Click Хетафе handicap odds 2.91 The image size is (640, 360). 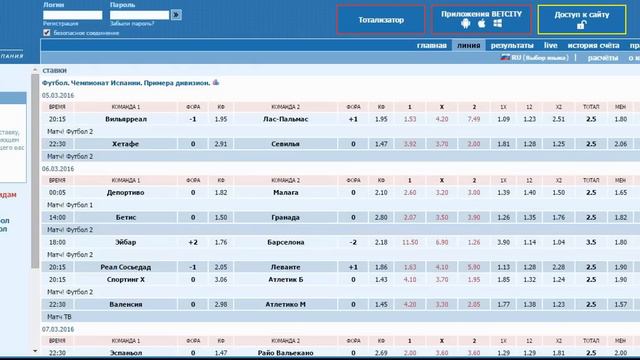[x=221, y=144]
